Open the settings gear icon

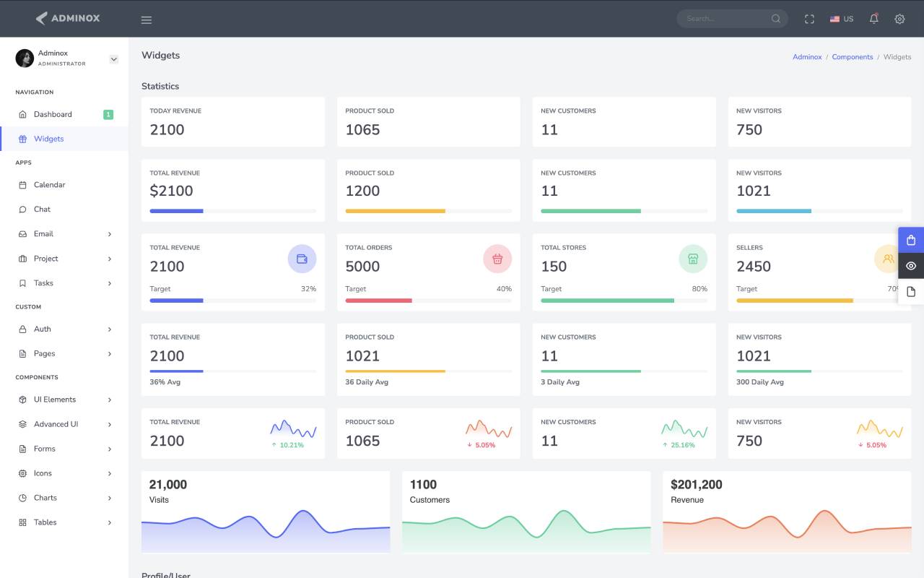[x=899, y=20]
